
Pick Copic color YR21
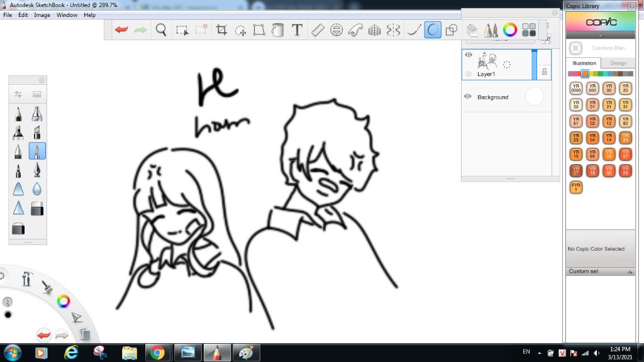609,105
